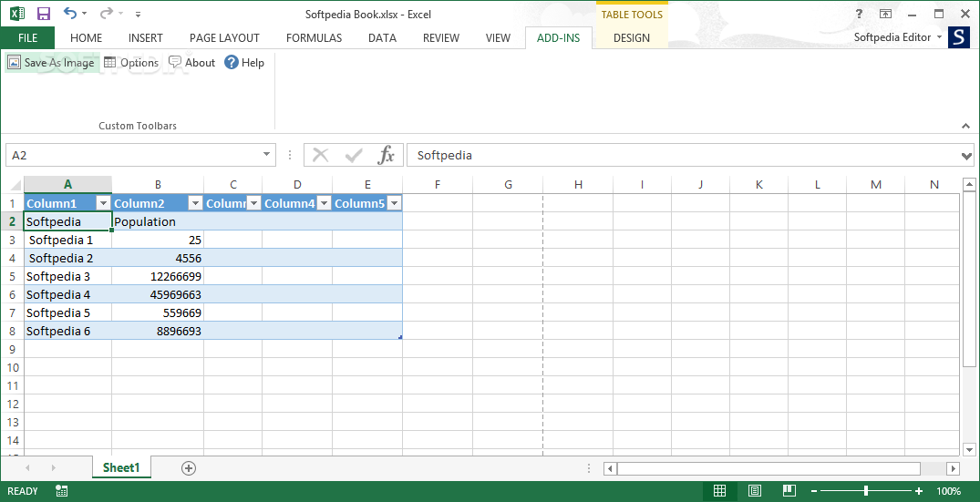Click the previous sheet navigation arrow

tap(27, 467)
